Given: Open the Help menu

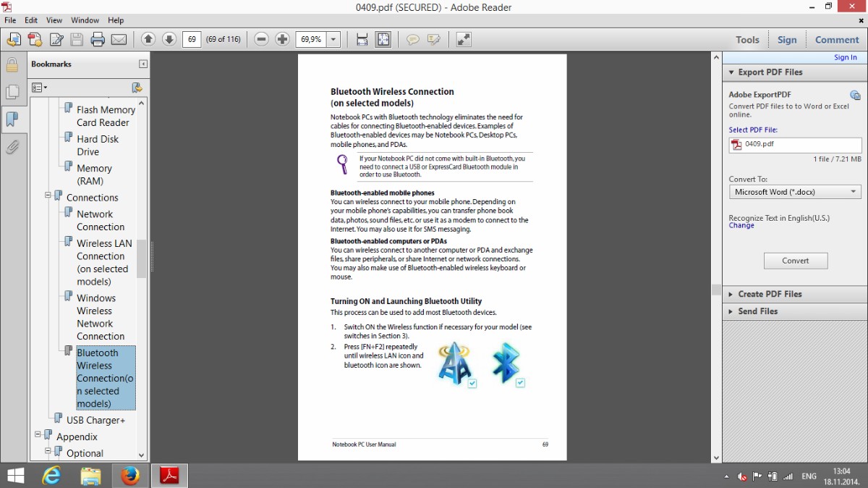Looking at the screenshot, I should point(116,20).
